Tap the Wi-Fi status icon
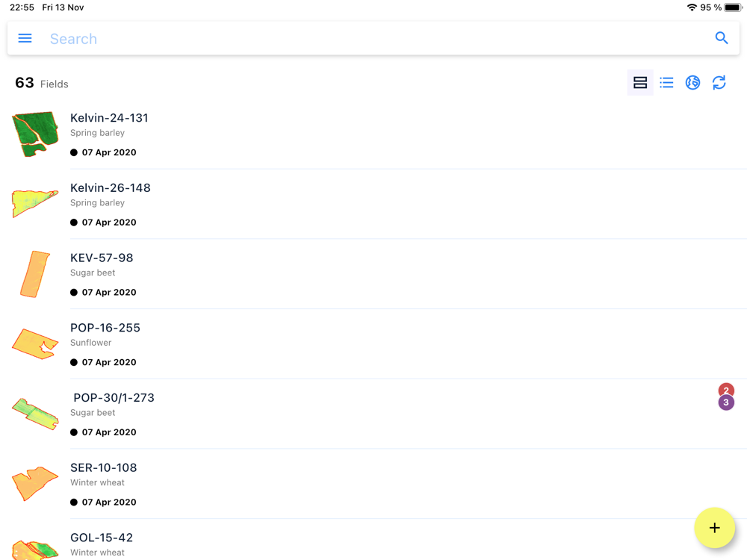The image size is (747, 560). [x=691, y=7]
